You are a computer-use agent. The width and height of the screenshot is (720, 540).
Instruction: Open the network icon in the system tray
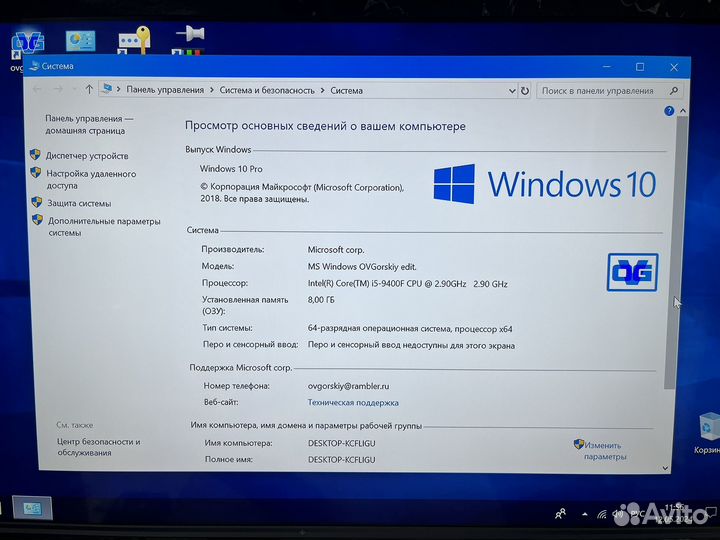[602, 514]
